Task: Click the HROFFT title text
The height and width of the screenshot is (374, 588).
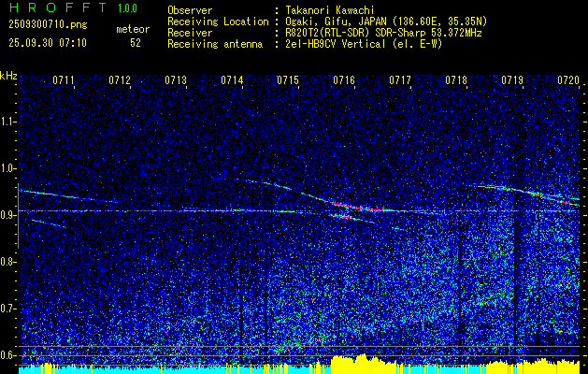Action: 59,7
